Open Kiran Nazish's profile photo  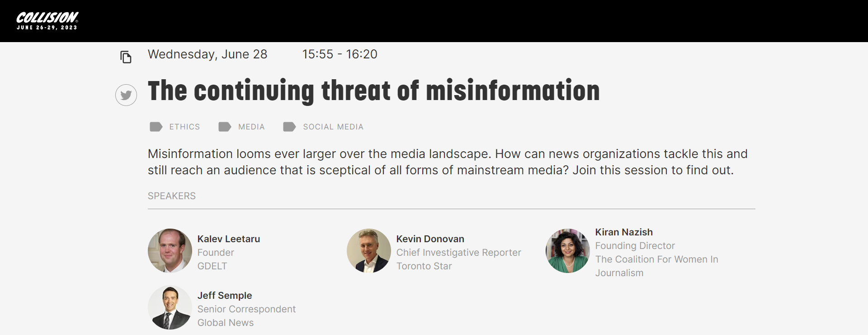pyautogui.click(x=568, y=251)
